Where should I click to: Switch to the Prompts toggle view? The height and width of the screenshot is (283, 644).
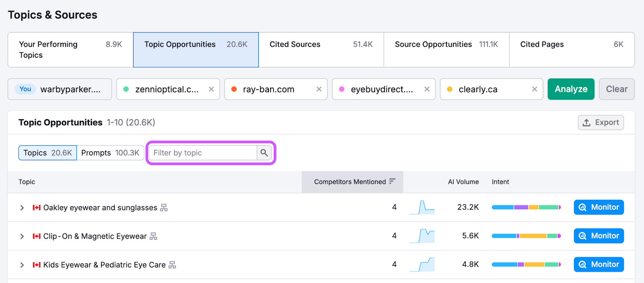(110, 153)
